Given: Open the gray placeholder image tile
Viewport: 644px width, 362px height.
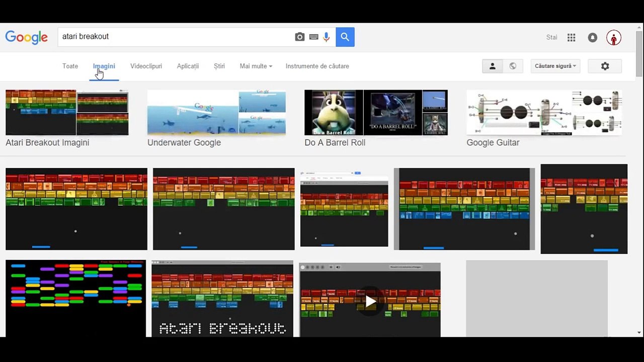Looking at the screenshot, I should [537, 298].
